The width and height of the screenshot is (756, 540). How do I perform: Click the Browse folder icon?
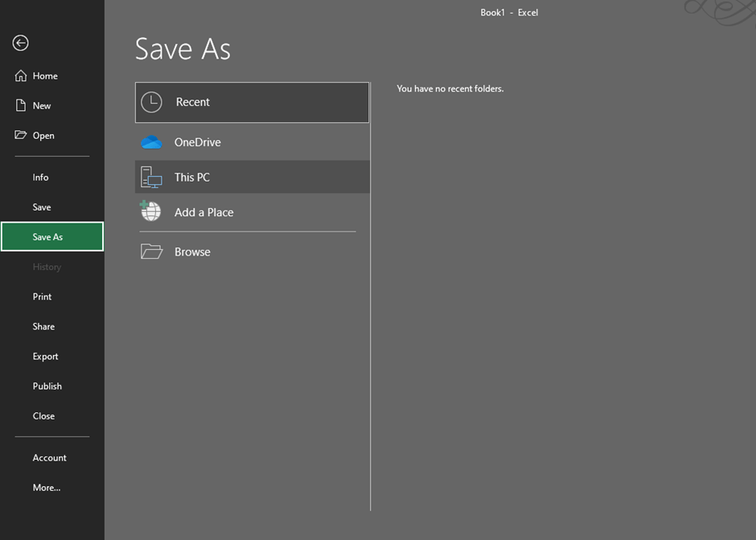[x=151, y=252]
